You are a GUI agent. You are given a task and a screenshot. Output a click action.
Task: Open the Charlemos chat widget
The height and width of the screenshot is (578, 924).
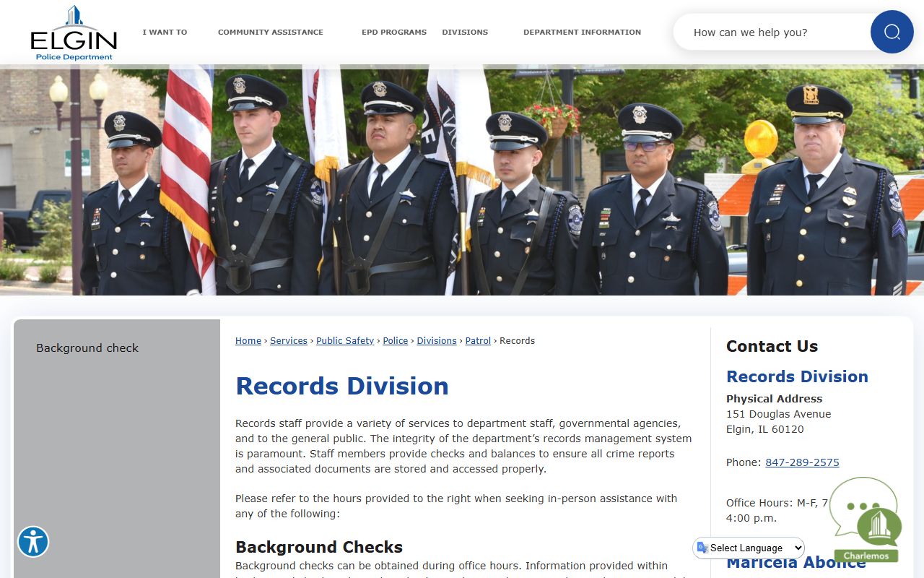pos(866,519)
